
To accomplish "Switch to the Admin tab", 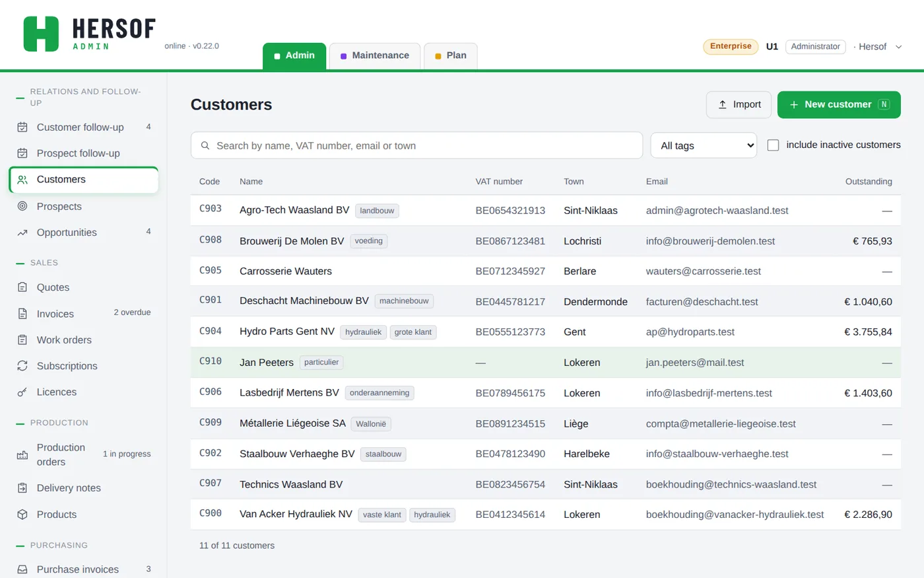I will [294, 55].
